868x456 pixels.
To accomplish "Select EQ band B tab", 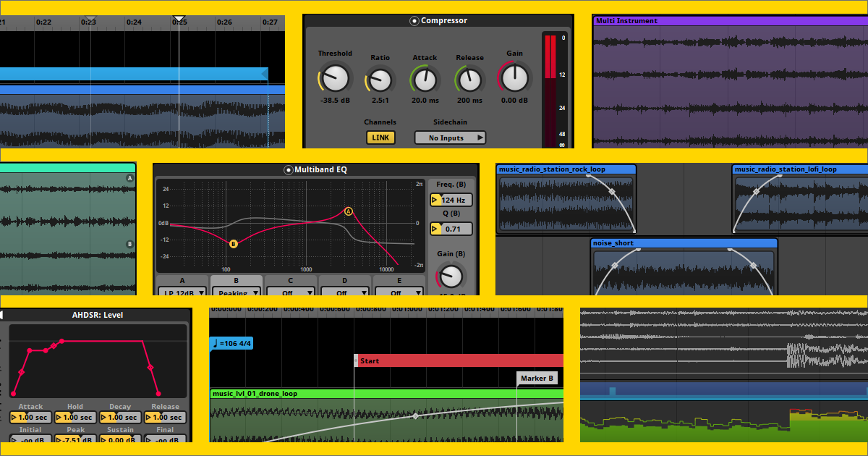I will pyautogui.click(x=237, y=280).
